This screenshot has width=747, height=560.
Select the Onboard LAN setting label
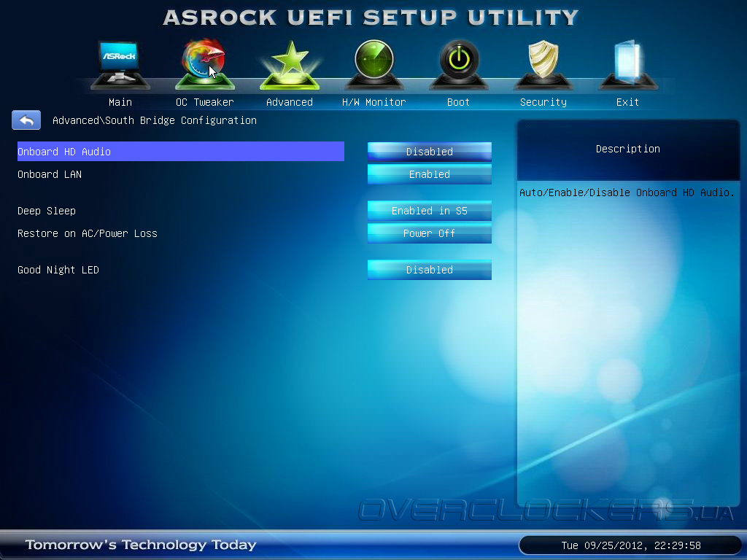click(x=50, y=174)
